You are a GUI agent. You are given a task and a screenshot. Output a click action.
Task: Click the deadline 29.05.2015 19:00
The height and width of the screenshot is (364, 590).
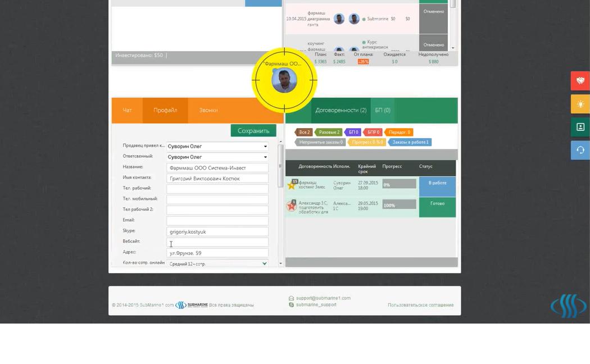click(x=367, y=206)
